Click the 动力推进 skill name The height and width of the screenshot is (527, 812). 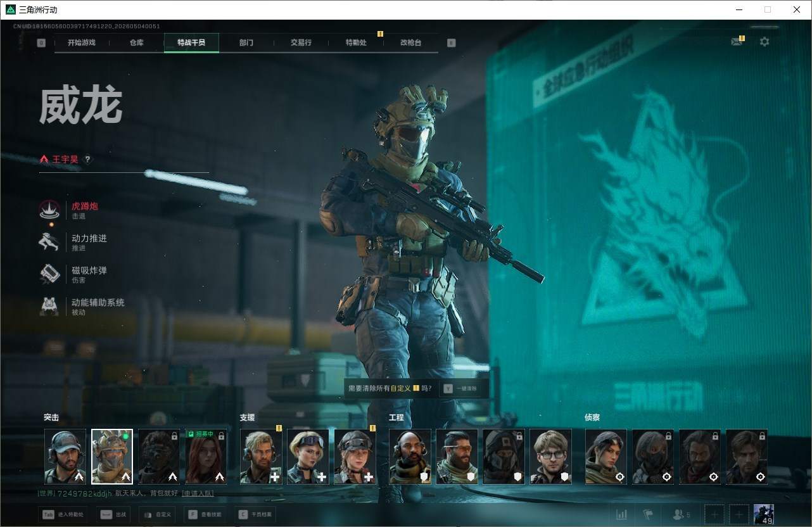click(89, 238)
